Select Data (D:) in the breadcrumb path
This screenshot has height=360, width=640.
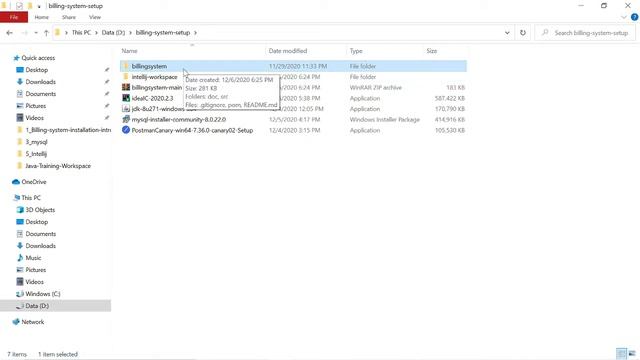(x=113, y=33)
